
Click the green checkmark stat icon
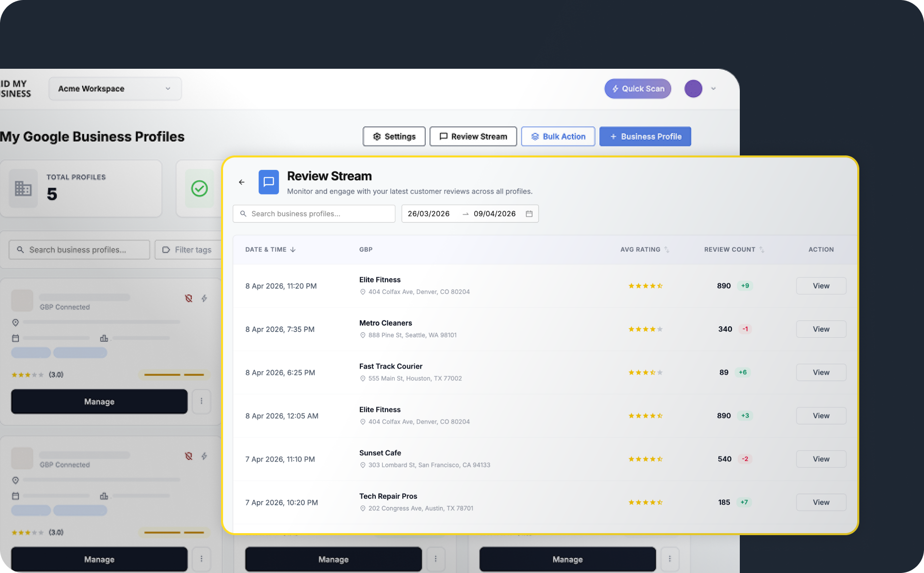200,188
